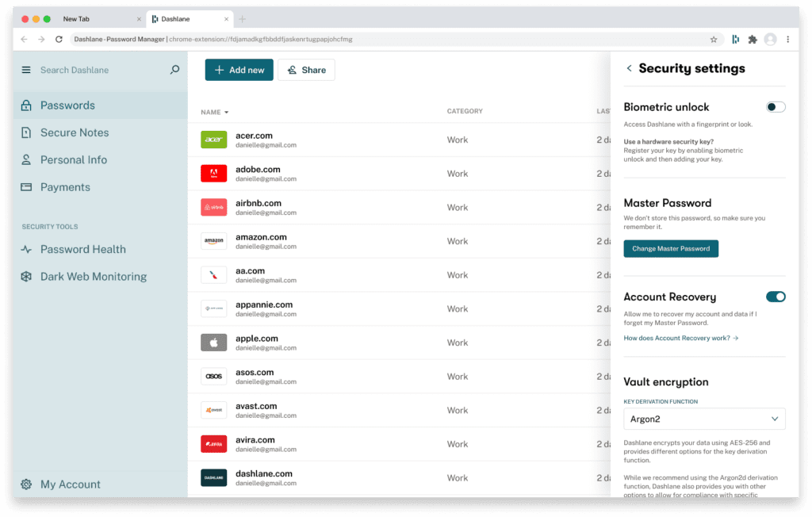
Task: Click the Dashlane extension icon in browser toolbar
Action: click(735, 39)
